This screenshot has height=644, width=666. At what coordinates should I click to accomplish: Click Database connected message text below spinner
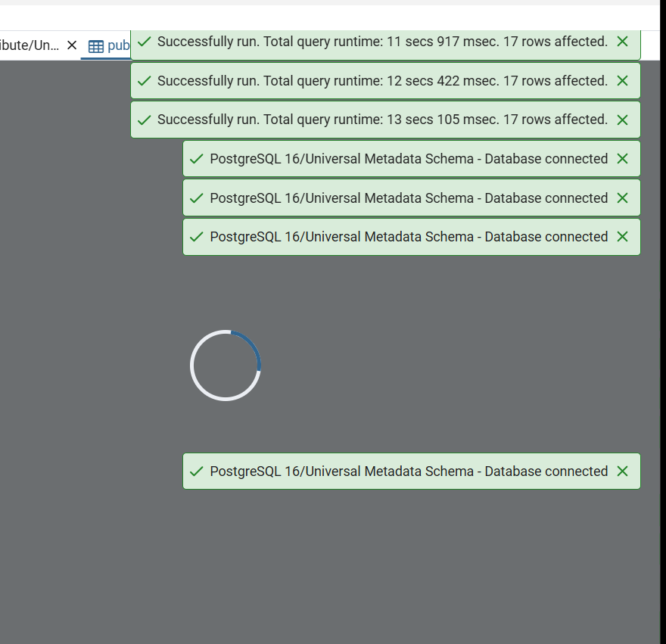(x=409, y=471)
